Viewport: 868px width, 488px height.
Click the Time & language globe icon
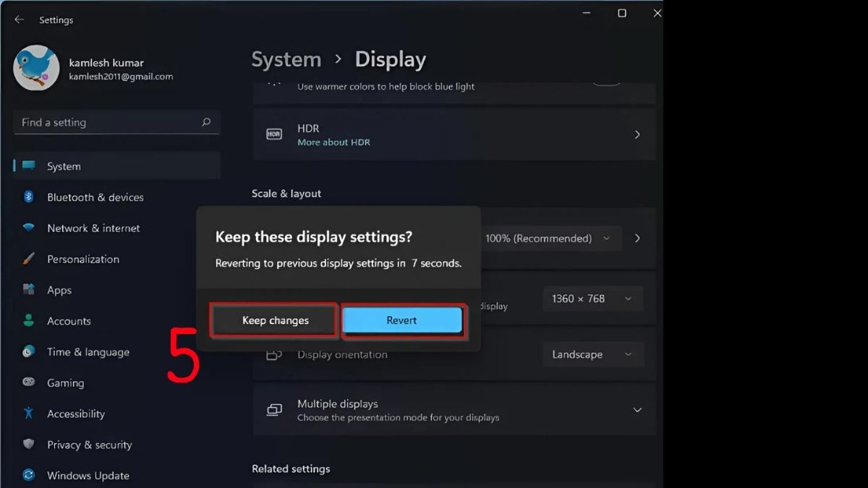(28, 351)
